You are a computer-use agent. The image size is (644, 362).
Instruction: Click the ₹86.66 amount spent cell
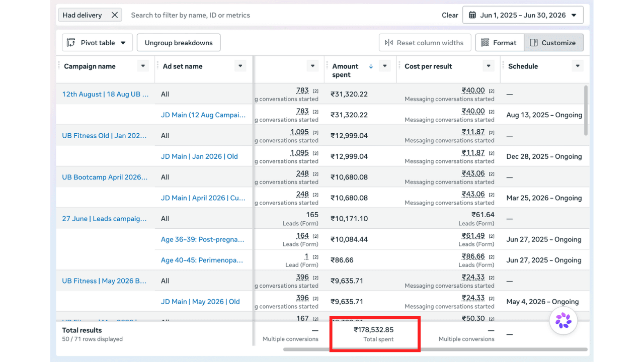(x=342, y=260)
